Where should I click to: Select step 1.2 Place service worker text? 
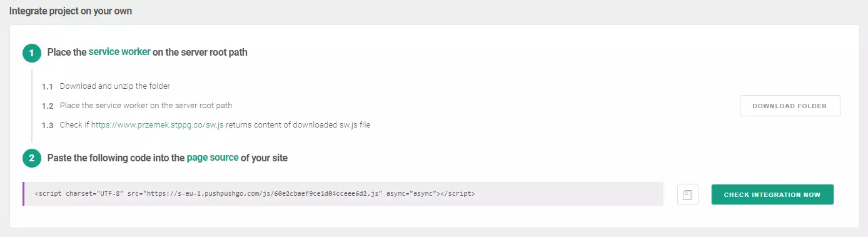pos(146,106)
